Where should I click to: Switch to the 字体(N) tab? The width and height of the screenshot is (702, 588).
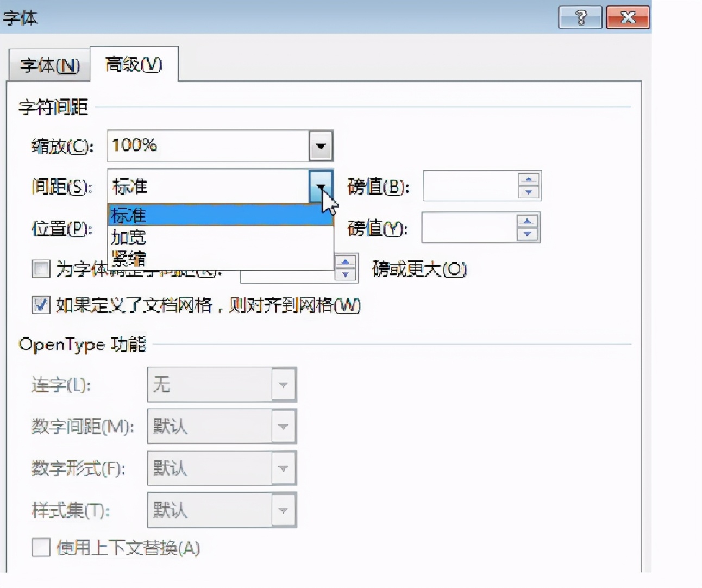pyautogui.click(x=49, y=66)
